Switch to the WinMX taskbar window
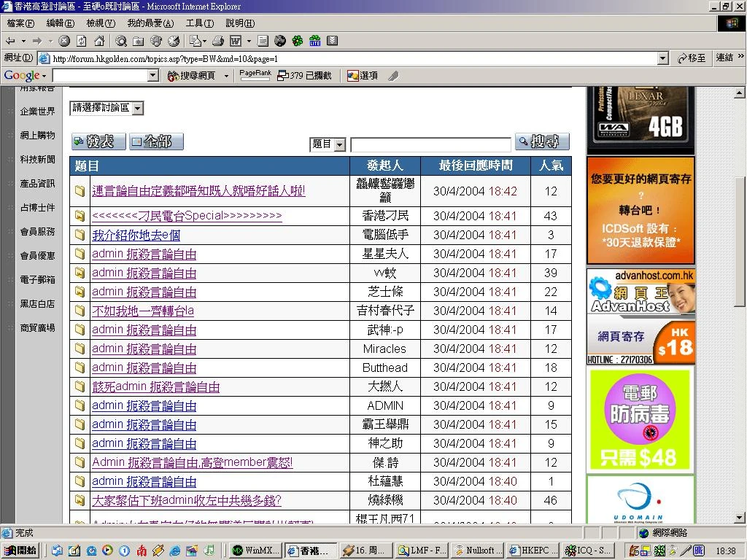The width and height of the screenshot is (747, 560). click(256, 551)
